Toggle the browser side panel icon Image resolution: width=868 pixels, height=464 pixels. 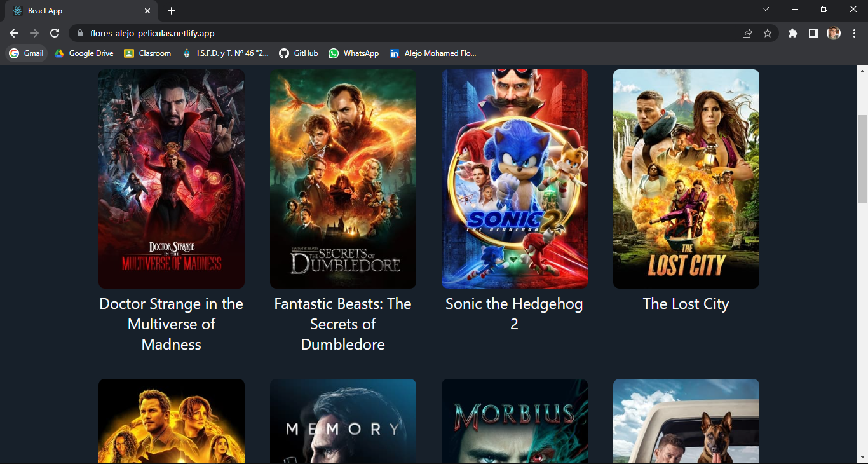(813, 33)
